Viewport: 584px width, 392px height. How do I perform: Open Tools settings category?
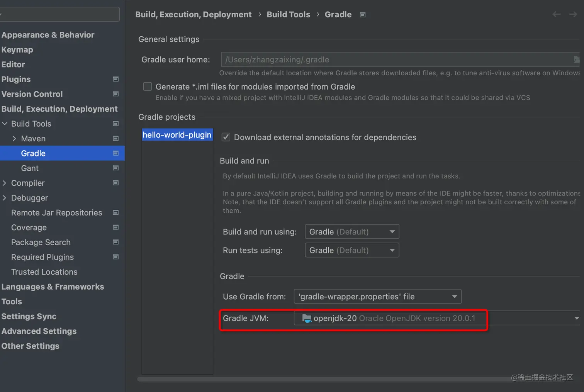coord(12,301)
